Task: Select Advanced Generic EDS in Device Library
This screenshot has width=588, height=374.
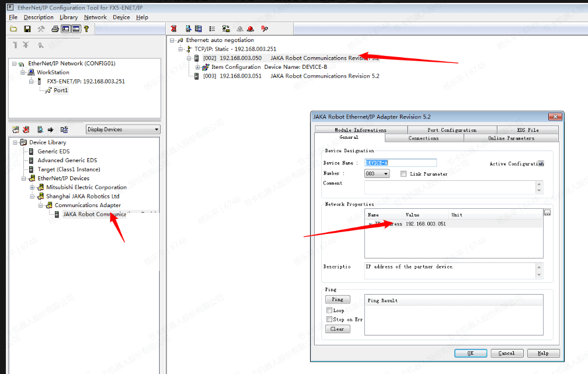Action: pos(67,160)
